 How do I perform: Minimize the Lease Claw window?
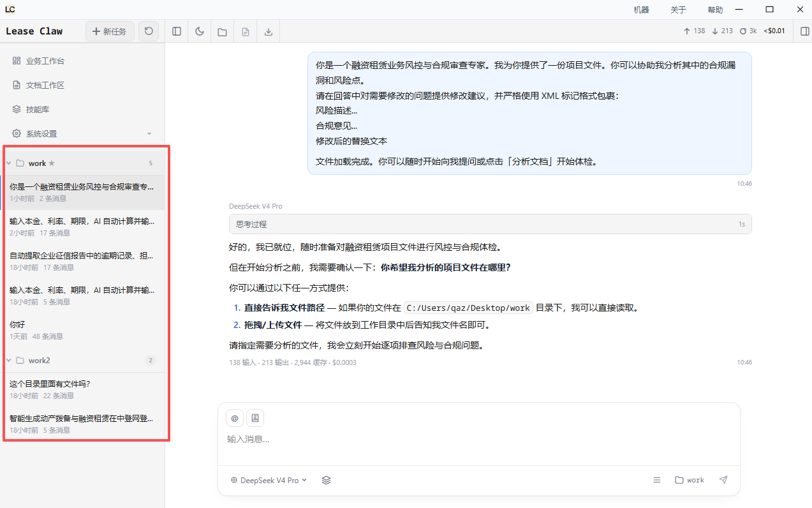point(739,10)
